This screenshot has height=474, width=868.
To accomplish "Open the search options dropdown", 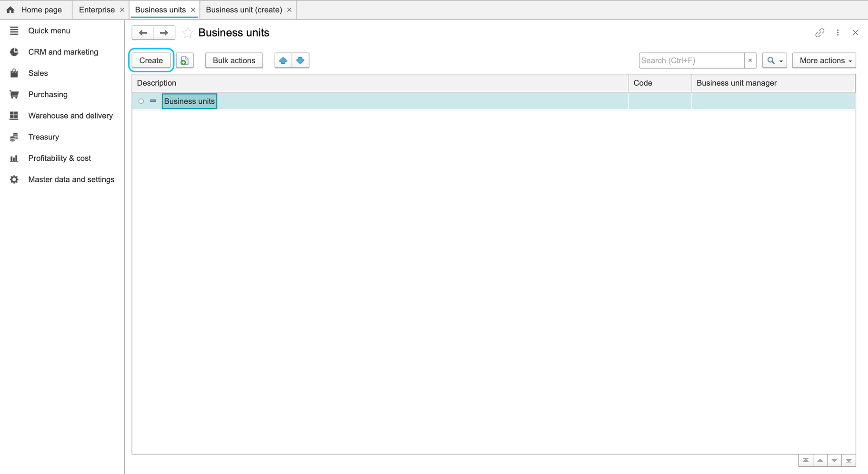I will pos(775,60).
